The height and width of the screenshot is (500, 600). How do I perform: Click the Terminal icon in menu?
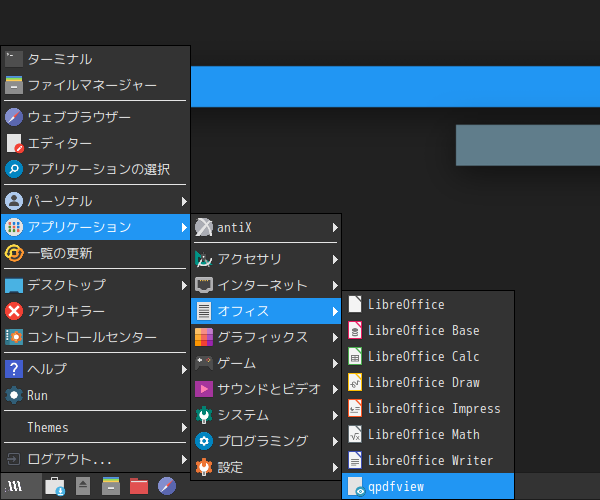click(14, 59)
